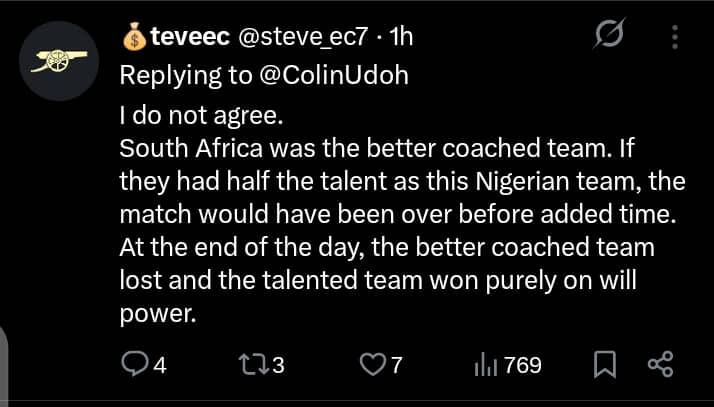Click the 1h timestamp
The image size is (714, 407).
coord(400,37)
